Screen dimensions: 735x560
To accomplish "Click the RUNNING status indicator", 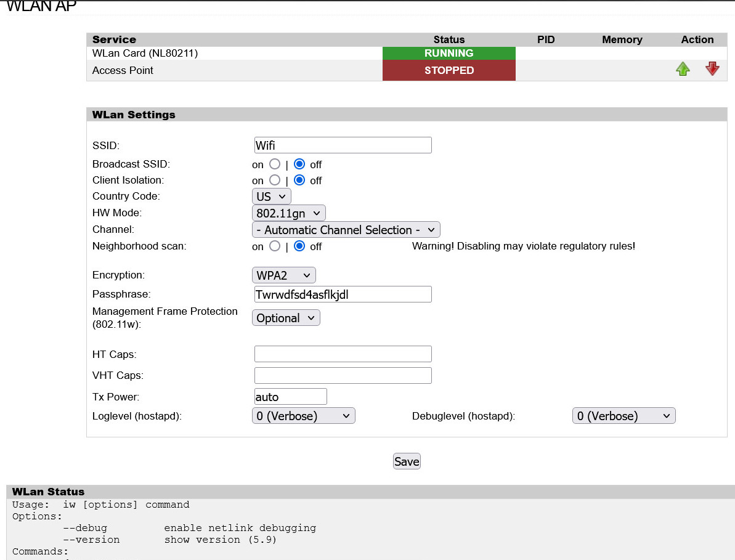I will point(449,53).
